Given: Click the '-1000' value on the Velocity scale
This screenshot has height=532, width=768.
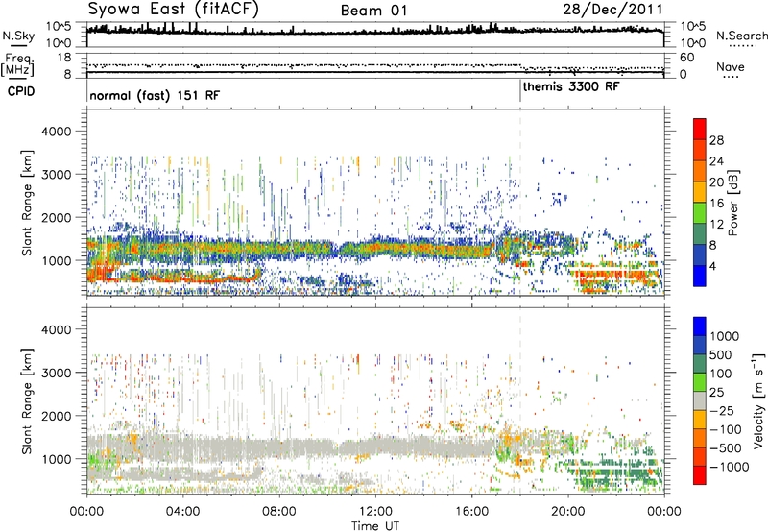Looking at the screenshot, I should point(730,467).
